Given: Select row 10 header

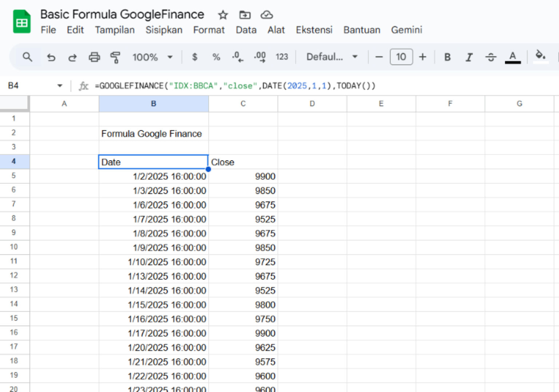Looking at the screenshot, I should [14, 247].
